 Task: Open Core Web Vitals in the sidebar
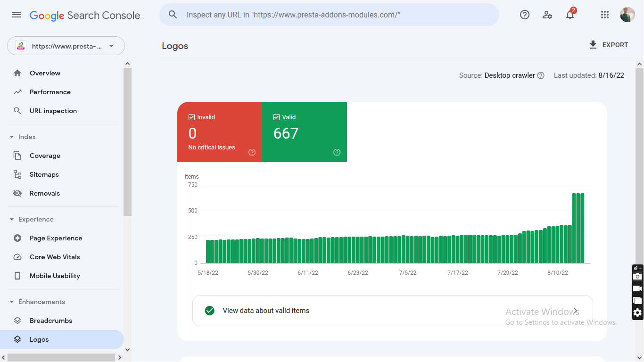click(x=55, y=257)
